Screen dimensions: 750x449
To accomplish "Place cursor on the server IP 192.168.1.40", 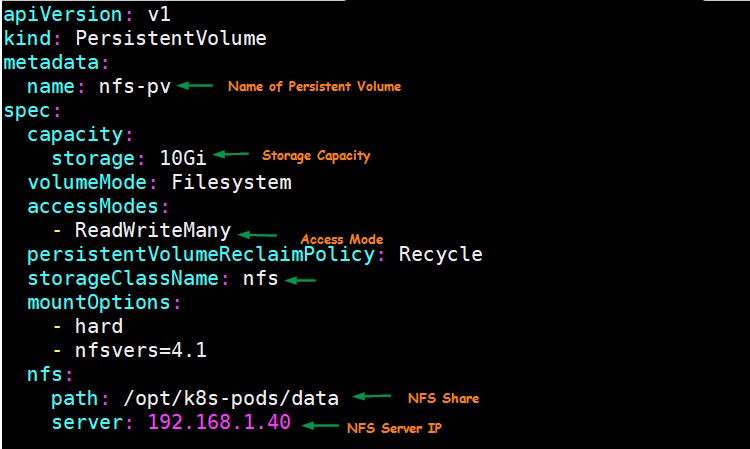I will coord(218,422).
